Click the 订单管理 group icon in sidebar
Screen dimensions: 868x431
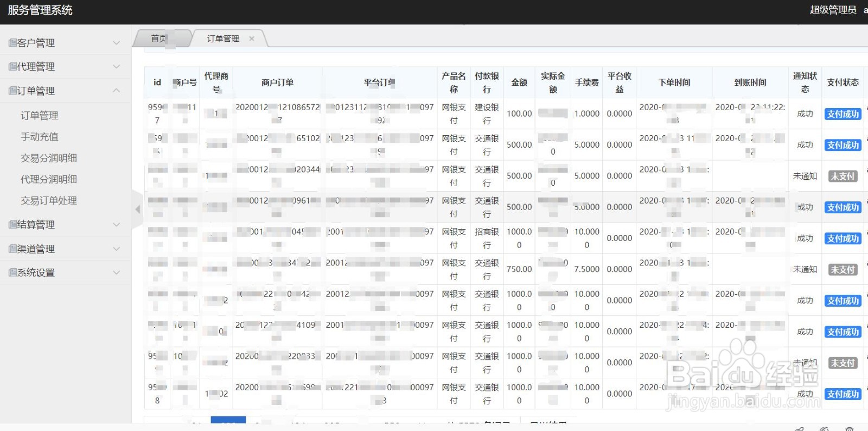pyautogui.click(x=12, y=91)
